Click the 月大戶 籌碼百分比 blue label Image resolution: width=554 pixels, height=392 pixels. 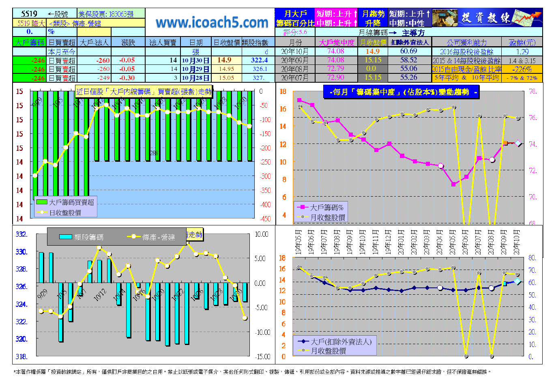coord(295,18)
